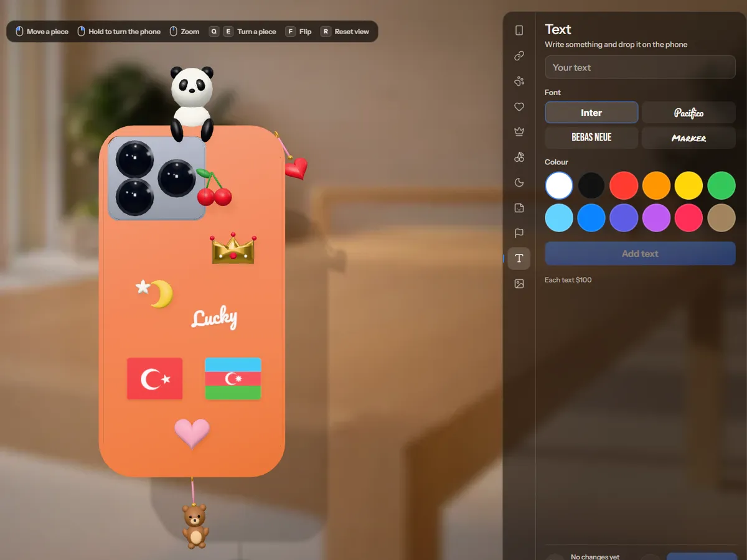747x560 pixels.
Task: Open the crown stickers section in sidebar
Action: 519,132
